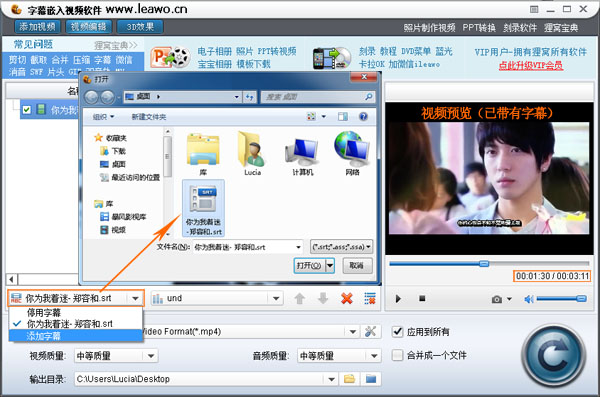
Task: Click the blue help icon in Open dialog
Action: [x=363, y=116]
